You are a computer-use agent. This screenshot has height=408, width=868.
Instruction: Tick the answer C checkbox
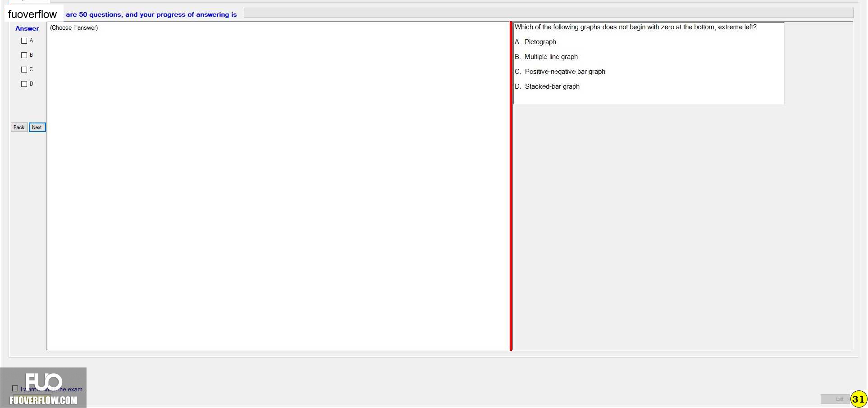click(x=24, y=70)
